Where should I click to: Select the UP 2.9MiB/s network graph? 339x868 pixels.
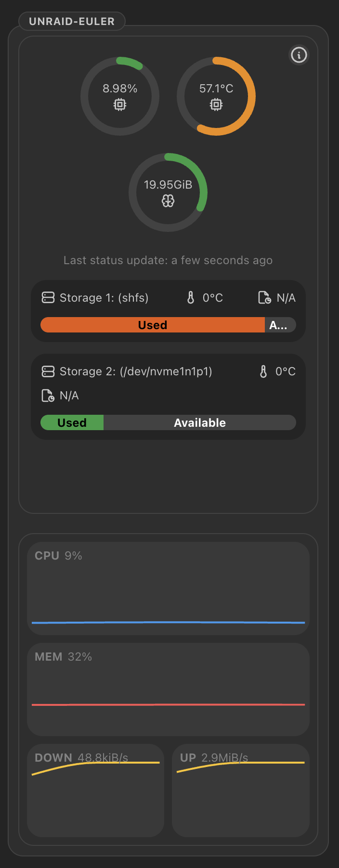(241, 791)
